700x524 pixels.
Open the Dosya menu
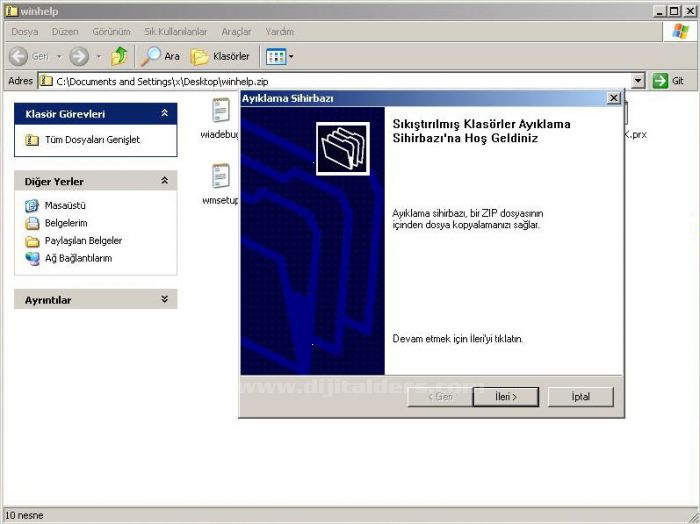point(24,32)
